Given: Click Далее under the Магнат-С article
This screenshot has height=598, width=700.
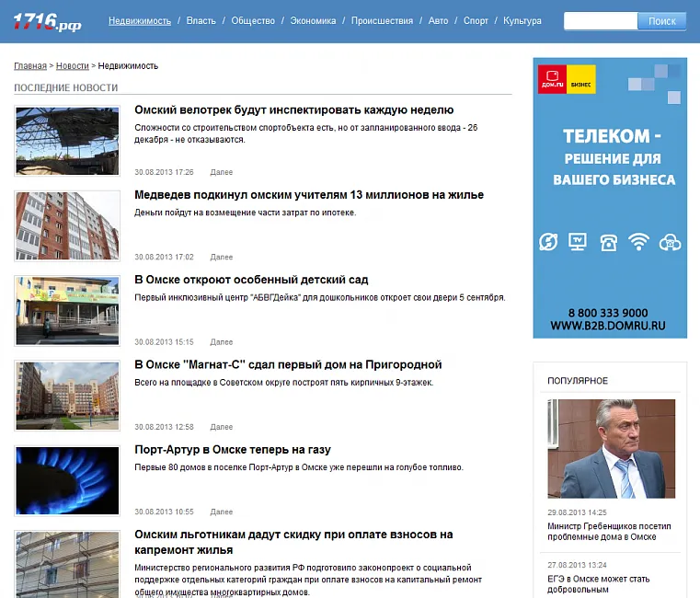Looking at the screenshot, I should pos(222,427).
